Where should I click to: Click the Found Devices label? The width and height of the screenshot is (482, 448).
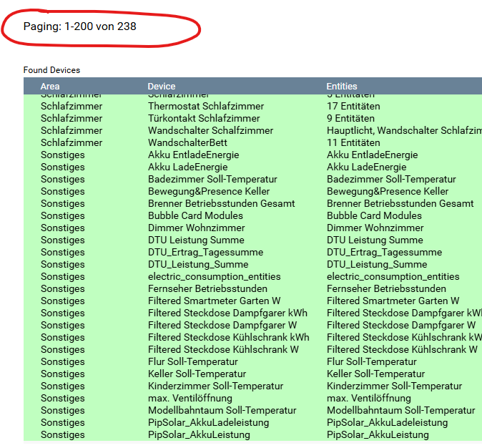[x=51, y=70]
